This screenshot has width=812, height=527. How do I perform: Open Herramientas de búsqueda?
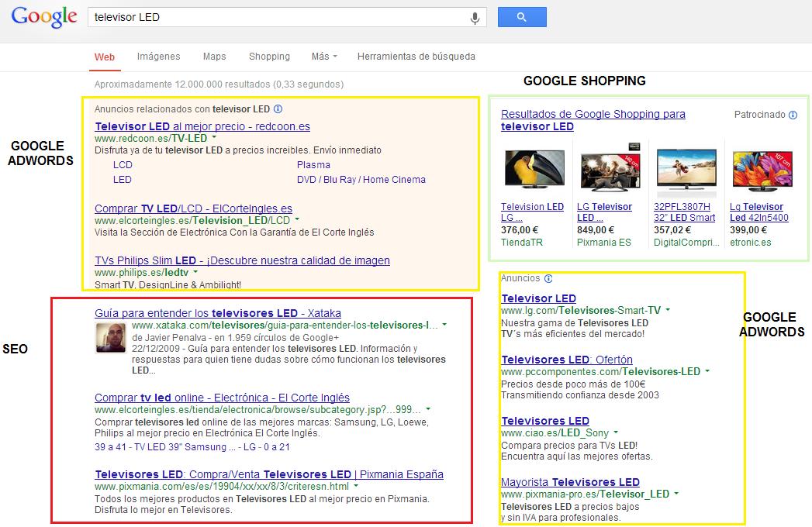[x=416, y=57]
